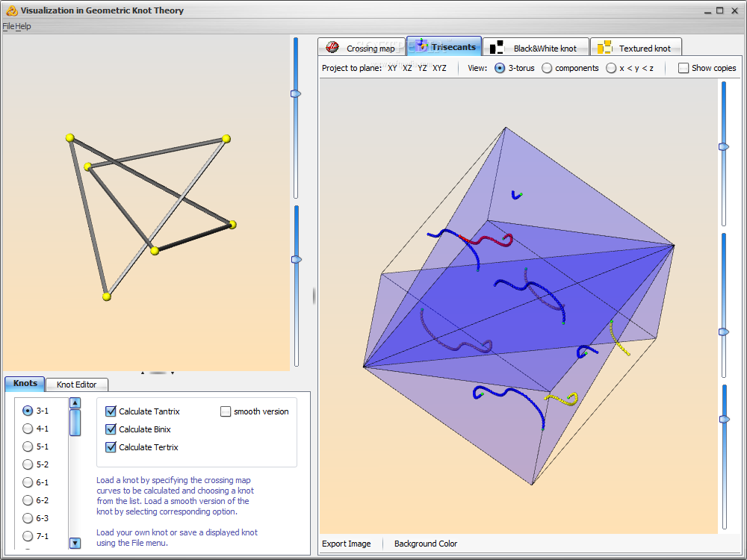Project to the XZ plane
Viewport: 747px width, 560px height.
point(407,68)
